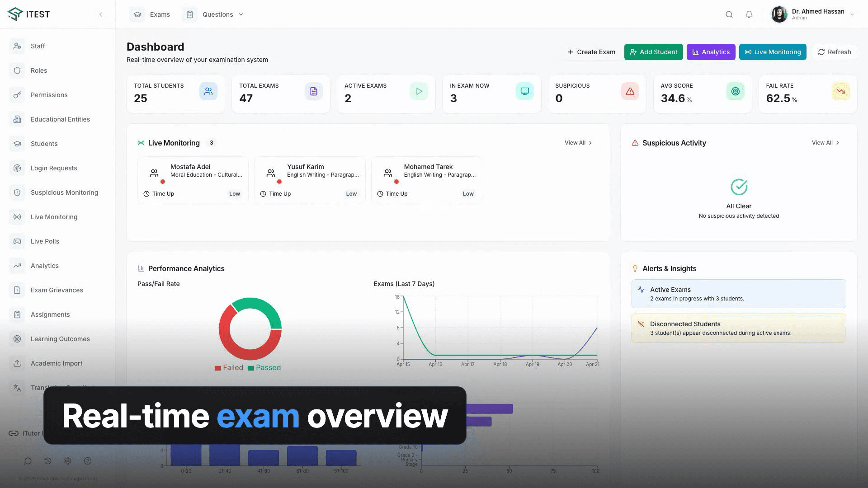The height and width of the screenshot is (488, 868).
Task: Open the Students graduation cap icon
Action: [17, 144]
